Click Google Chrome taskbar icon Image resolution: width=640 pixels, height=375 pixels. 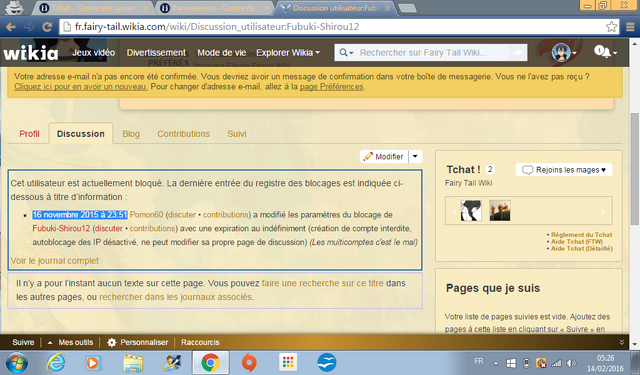point(211,363)
